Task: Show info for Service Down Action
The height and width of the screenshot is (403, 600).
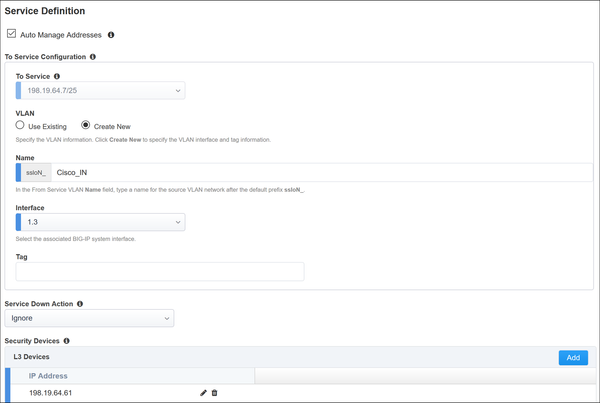Action: pos(80,304)
